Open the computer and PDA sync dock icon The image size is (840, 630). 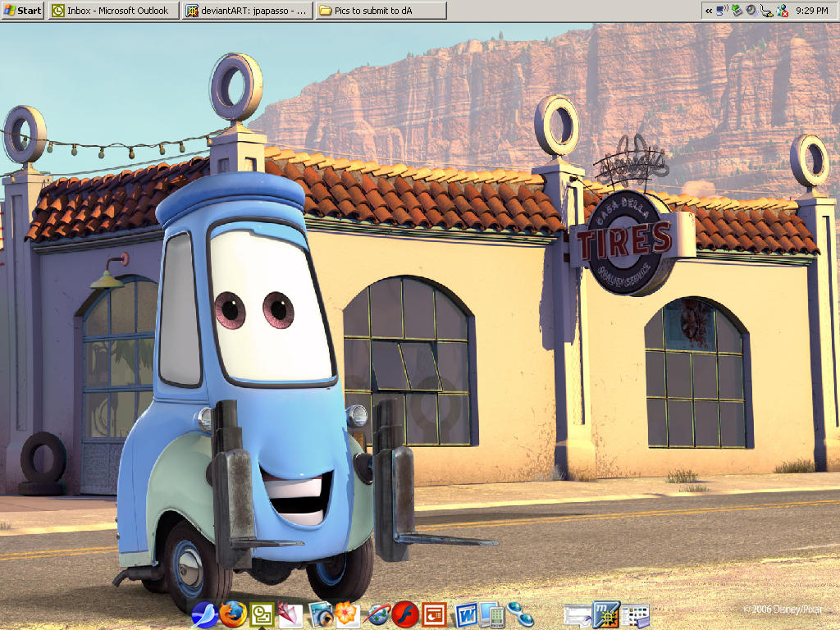[492, 615]
